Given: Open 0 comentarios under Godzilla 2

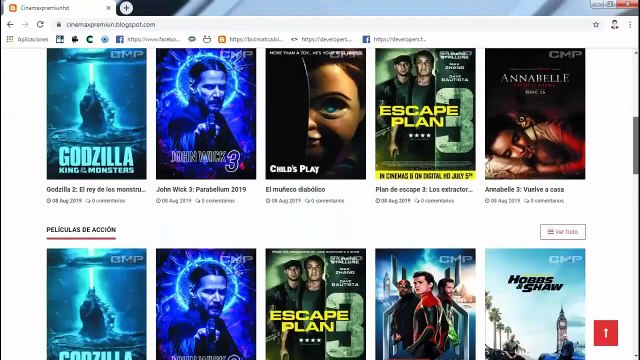Looking at the screenshot, I should (x=105, y=201).
